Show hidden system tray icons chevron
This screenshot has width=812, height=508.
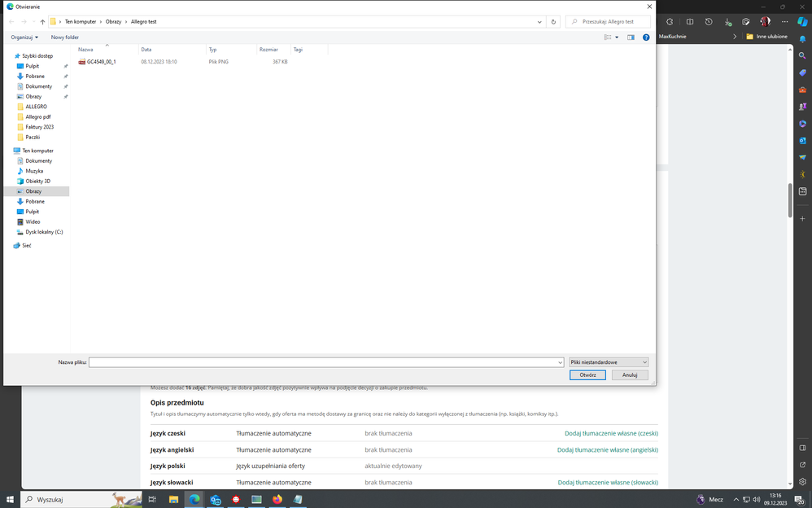pos(736,500)
